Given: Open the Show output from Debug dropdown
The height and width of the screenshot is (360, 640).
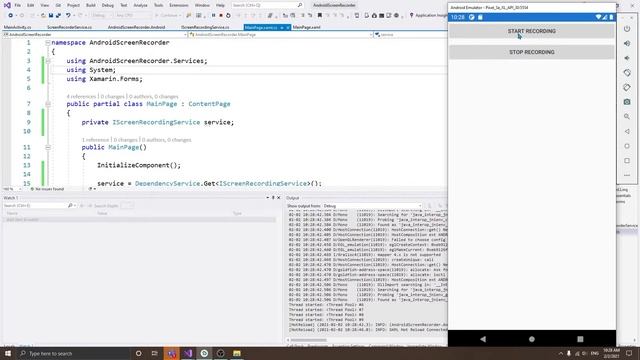Looking at the screenshot, I should 372,206.
